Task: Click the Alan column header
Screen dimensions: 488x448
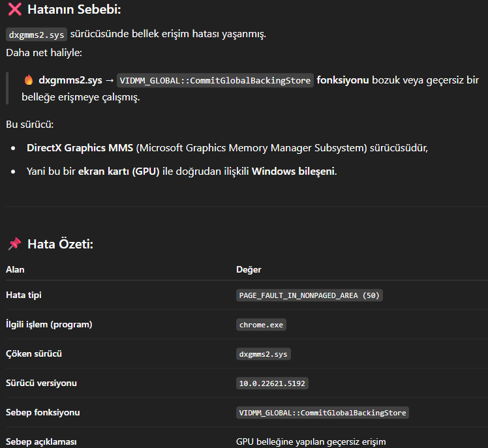Action: 15,269
